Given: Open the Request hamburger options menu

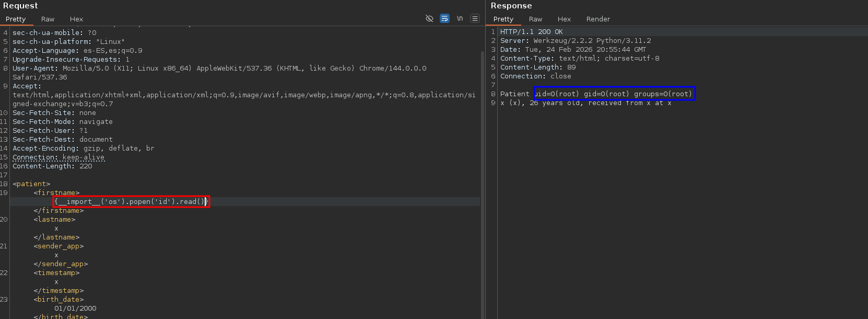Looking at the screenshot, I should click(x=475, y=19).
